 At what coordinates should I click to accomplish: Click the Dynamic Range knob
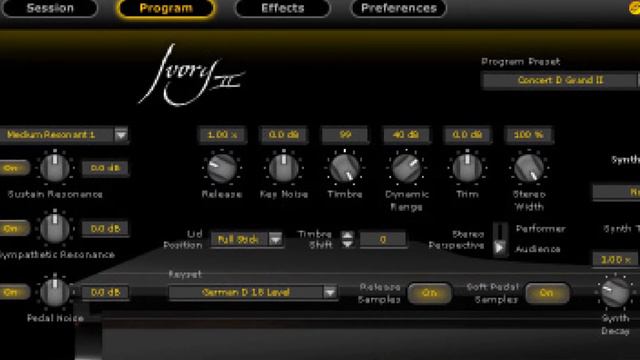(407, 168)
